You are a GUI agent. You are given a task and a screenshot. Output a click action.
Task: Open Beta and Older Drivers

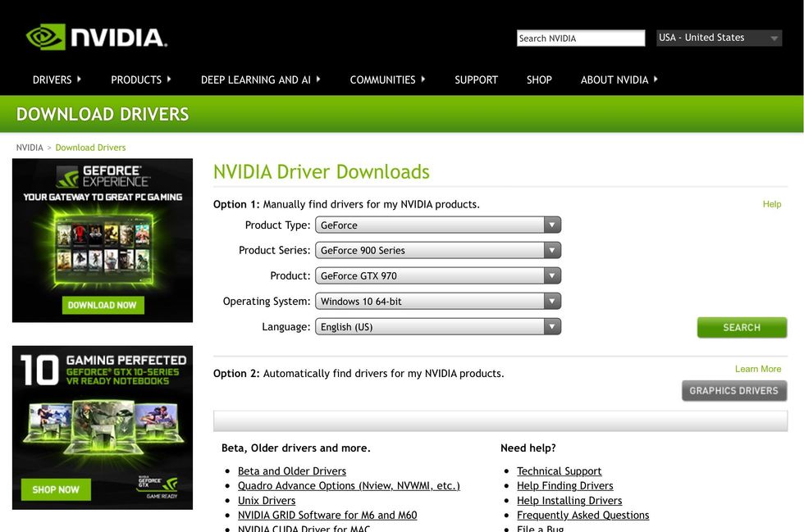click(291, 471)
